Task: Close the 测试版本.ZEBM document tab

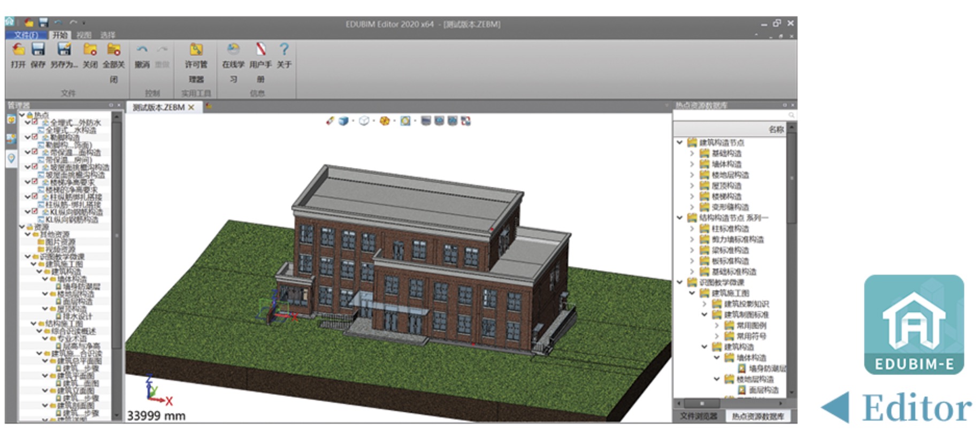Action: (191, 107)
